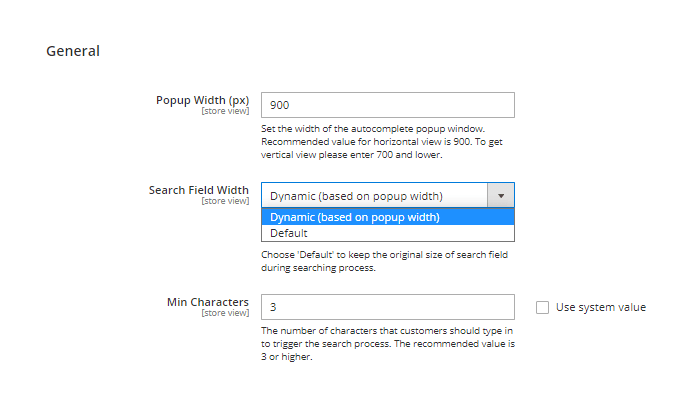Click the 'Search Field Width' field label
685x400 pixels.
pyautogui.click(x=198, y=190)
